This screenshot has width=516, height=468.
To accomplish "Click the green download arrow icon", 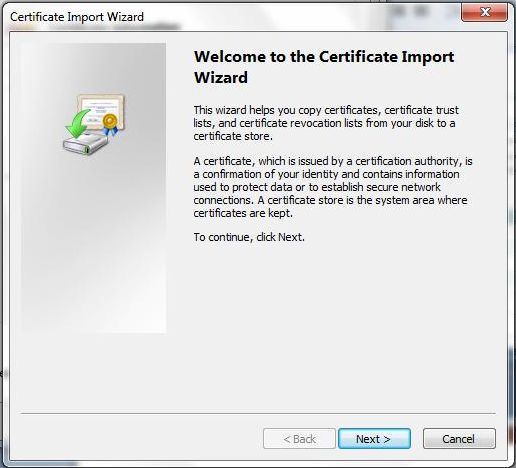I will 78,123.
